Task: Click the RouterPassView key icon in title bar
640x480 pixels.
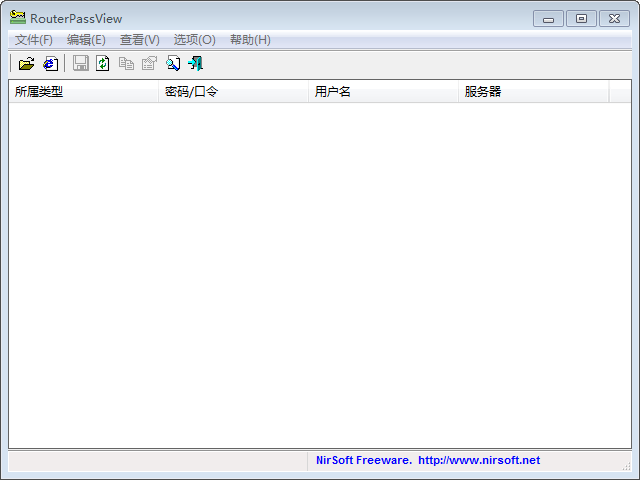Action: [x=18, y=18]
